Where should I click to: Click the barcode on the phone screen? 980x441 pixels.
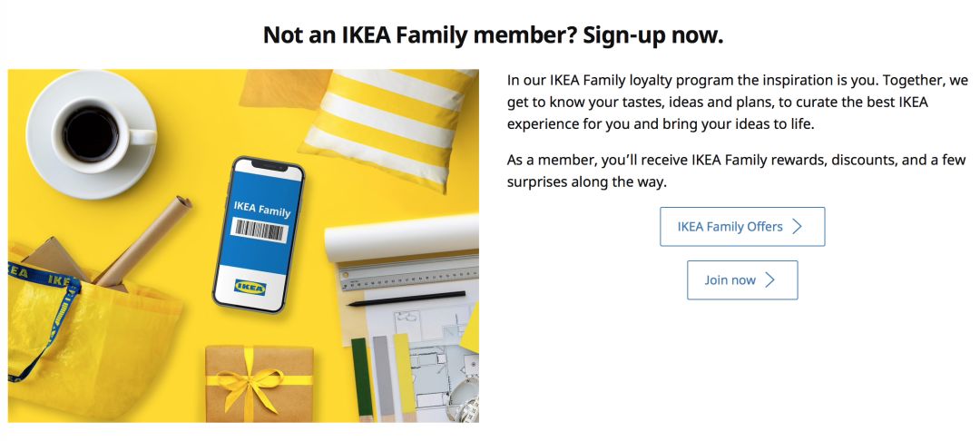[x=260, y=231]
